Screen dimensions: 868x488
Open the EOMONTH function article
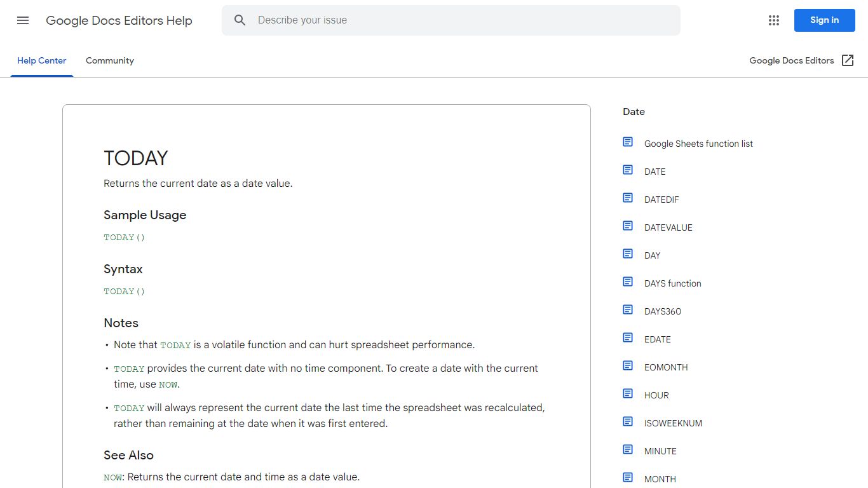pos(666,367)
